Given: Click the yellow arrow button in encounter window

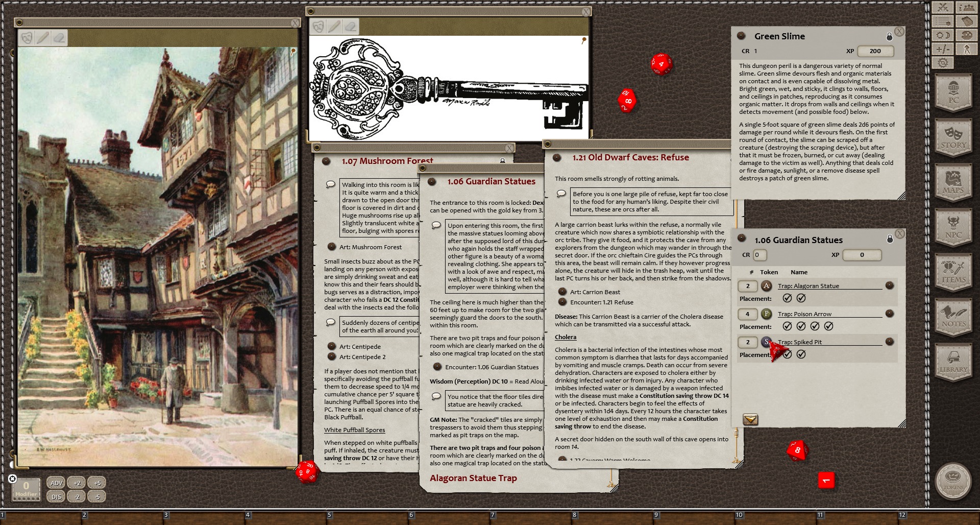Looking at the screenshot, I should tap(750, 420).
